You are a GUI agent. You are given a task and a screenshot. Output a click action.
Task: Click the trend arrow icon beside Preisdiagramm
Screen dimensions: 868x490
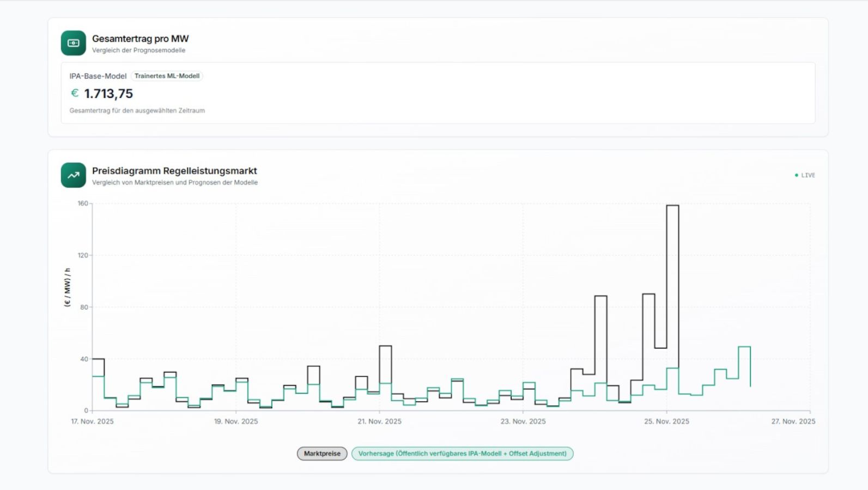73,175
